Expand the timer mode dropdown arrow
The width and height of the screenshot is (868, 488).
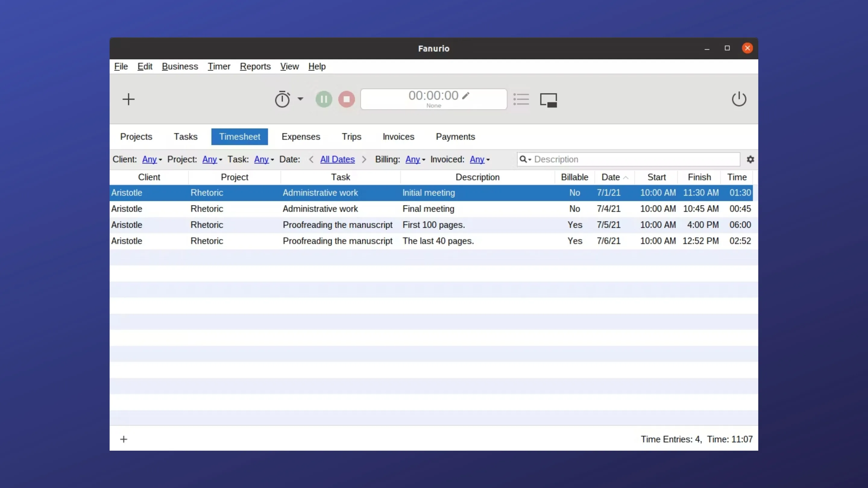pos(301,99)
